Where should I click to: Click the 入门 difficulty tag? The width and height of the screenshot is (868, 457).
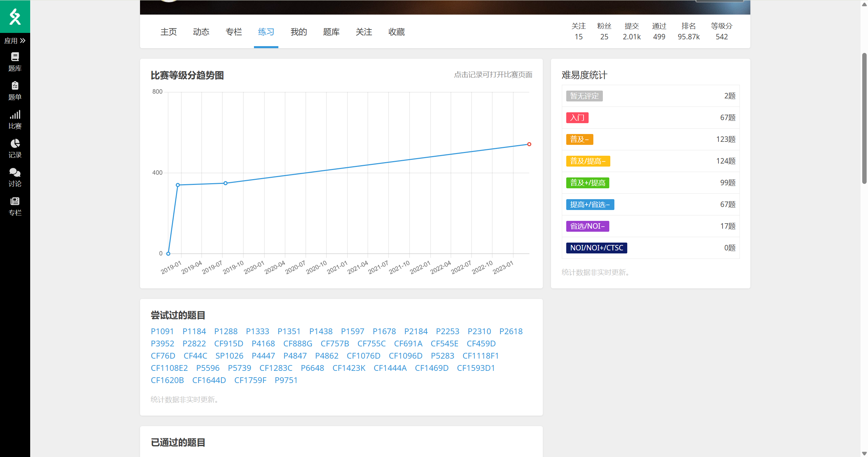coord(577,118)
